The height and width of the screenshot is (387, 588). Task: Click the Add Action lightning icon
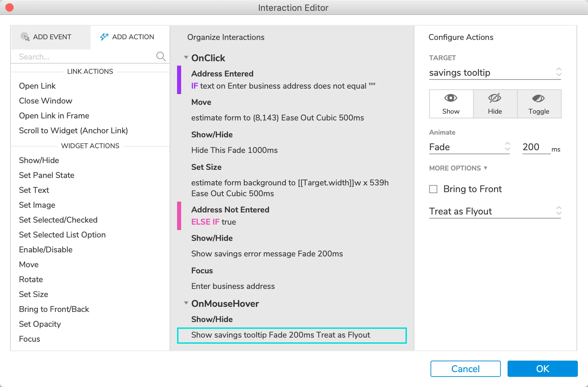[x=104, y=37]
